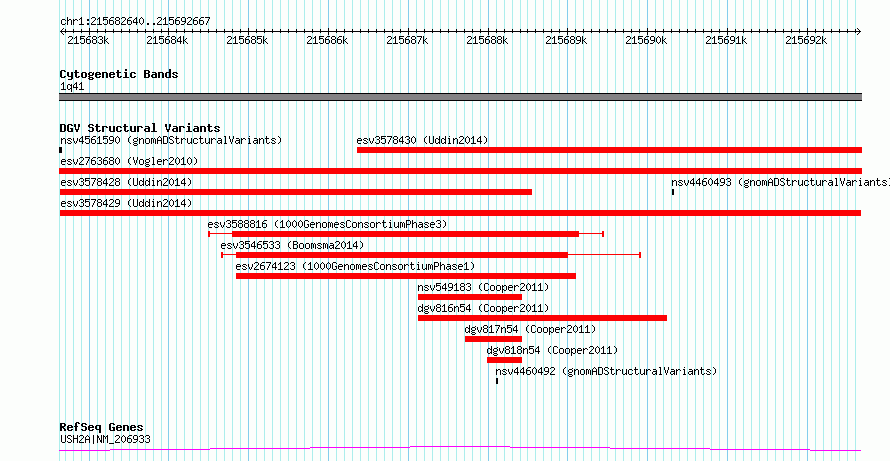Open the esv2763680 (Vogler2010) label
Image resolution: width=890 pixels, height=461 pixels.
click(129, 161)
